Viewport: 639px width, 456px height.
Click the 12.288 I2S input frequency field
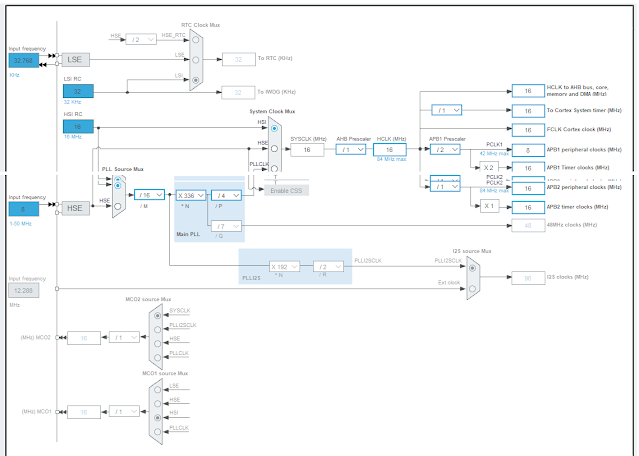(24, 291)
